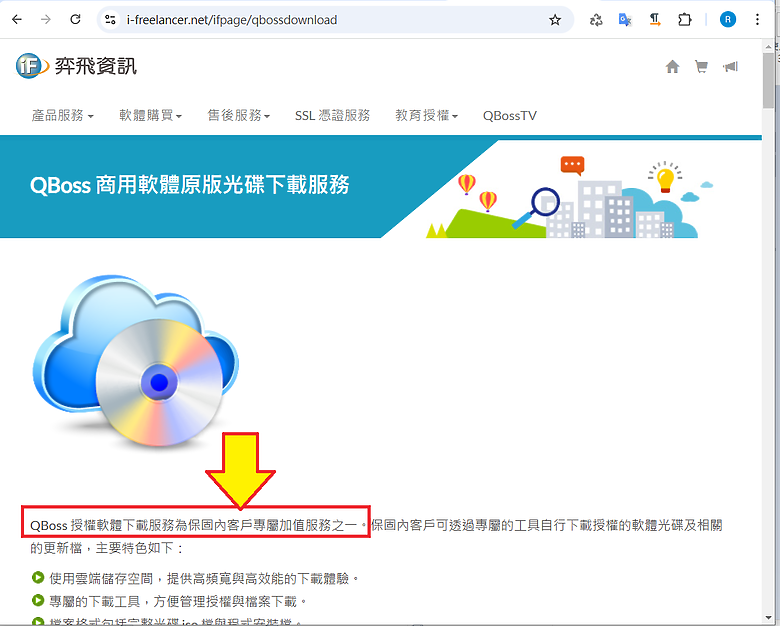Open the Extensions puzzle icon
Image resolution: width=780 pixels, height=626 pixels.
(684, 19)
